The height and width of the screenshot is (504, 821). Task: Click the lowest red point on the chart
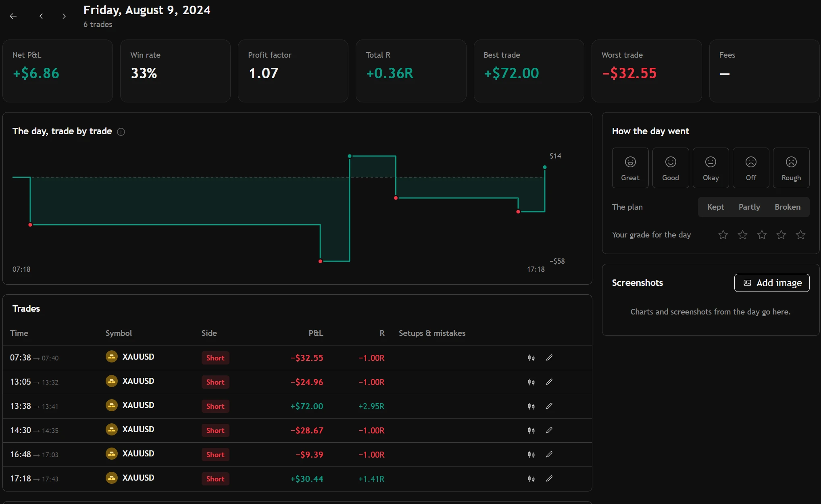tap(320, 261)
